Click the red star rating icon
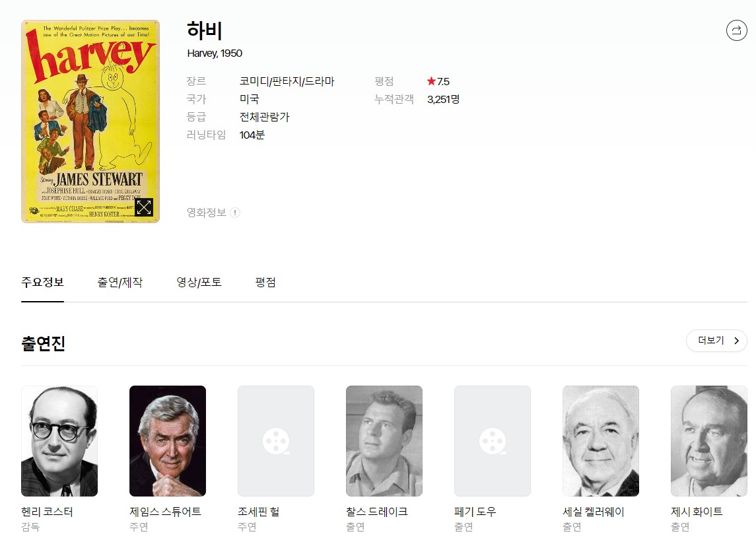Image resolution: width=756 pixels, height=550 pixels. 431,81
